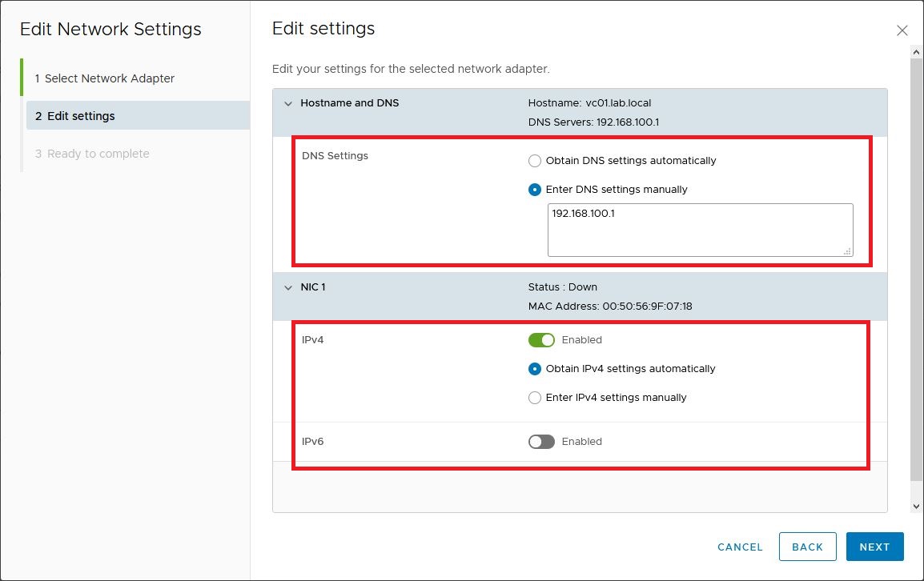This screenshot has height=581, width=924.
Task: Click the scrollbar down arrow
Action: coord(917,507)
